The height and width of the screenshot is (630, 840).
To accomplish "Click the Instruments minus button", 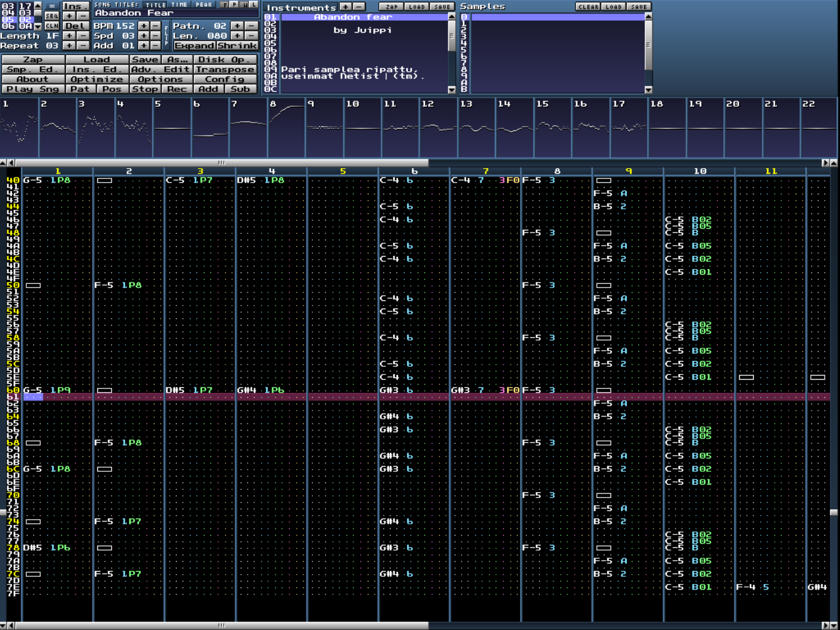I will tap(359, 7).
